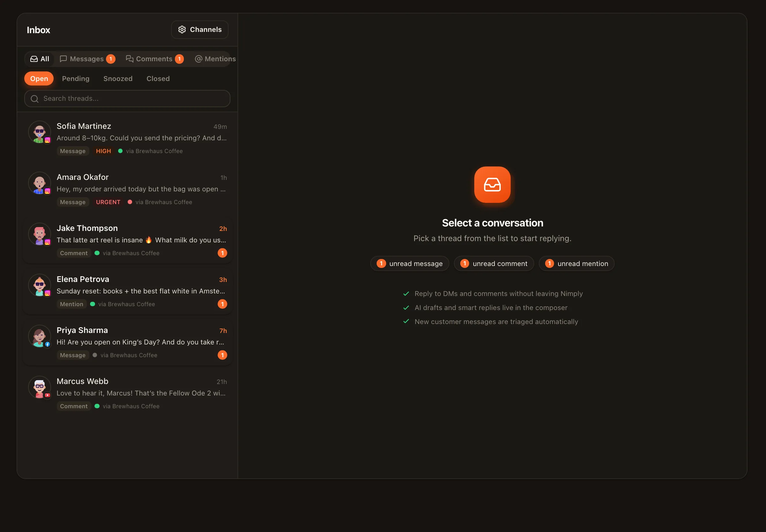Open Elena Petrova's avatar
This screenshot has width=766, height=532.
(x=39, y=285)
